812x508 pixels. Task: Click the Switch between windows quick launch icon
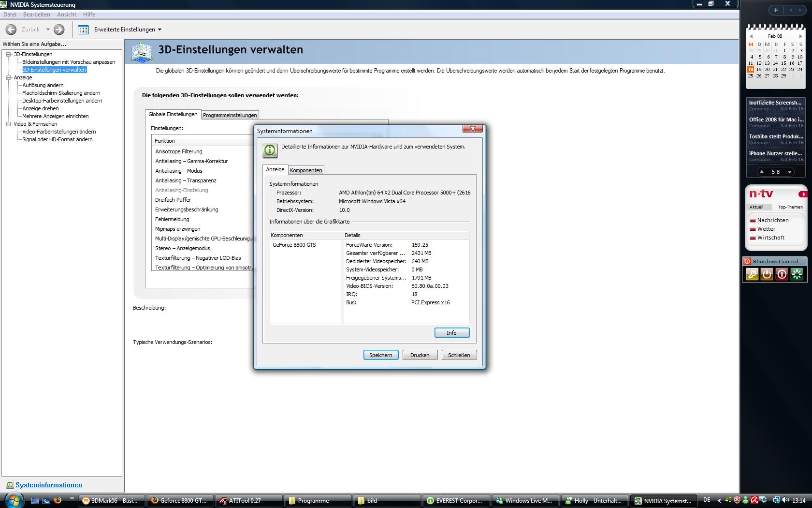click(46, 501)
